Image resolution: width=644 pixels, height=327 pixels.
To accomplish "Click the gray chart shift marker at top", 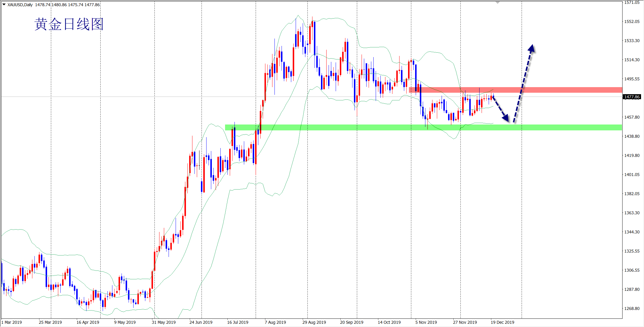I will (x=497, y=2).
